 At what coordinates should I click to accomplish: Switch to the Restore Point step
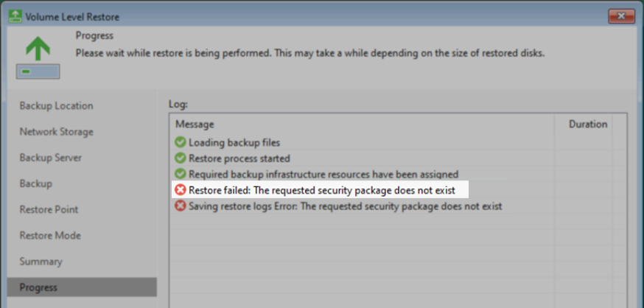pyautogui.click(x=49, y=209)
